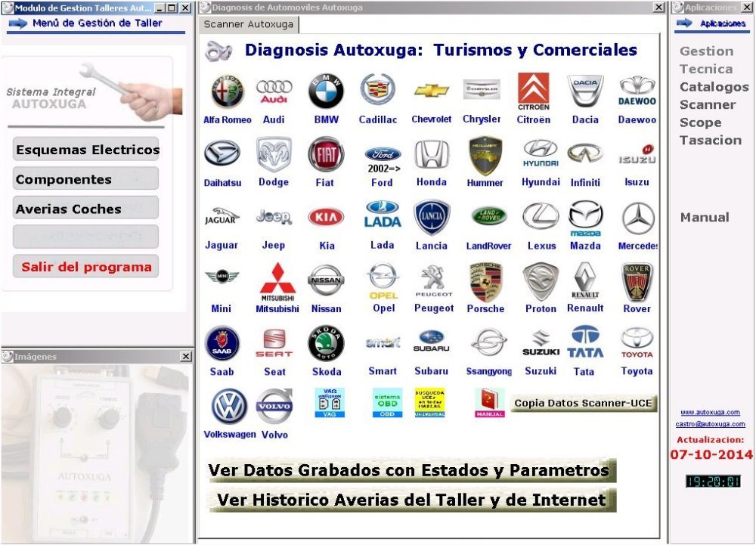This screenshot has width=756, height=545.
Task: Pick the Cadillac emblem
Action: click(x=377, y=90)
